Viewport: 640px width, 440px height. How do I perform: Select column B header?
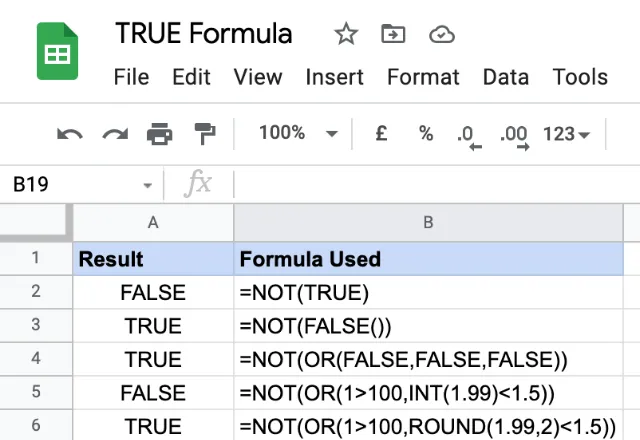(x=428, y=223)
